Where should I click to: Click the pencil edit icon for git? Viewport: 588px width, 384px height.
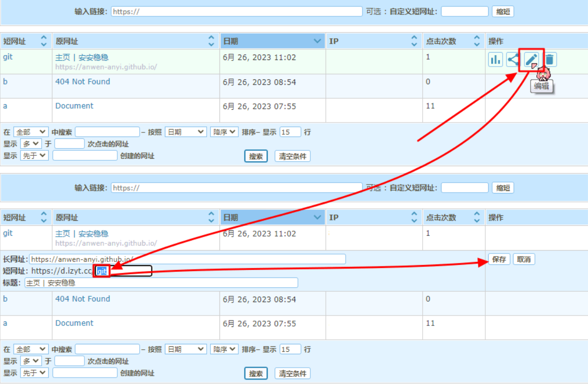(531, 60)
